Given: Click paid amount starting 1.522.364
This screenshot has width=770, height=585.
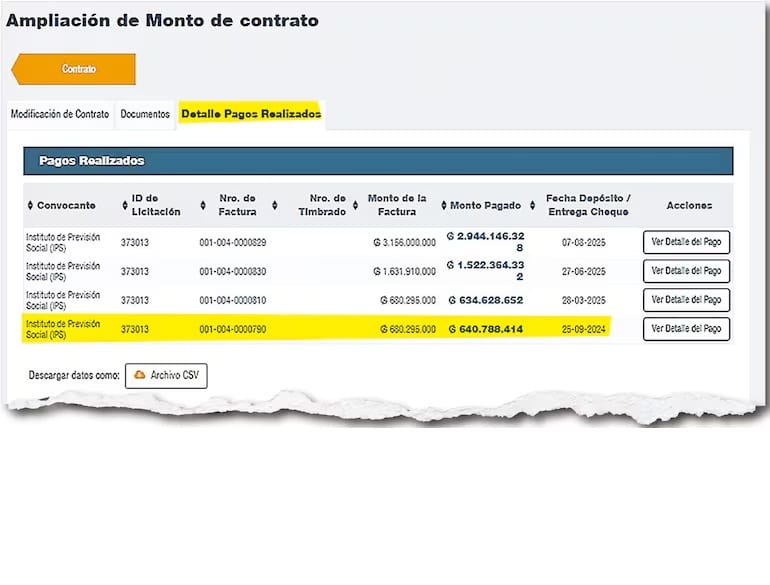Looking at the screenshot, I should coord(485,271).
